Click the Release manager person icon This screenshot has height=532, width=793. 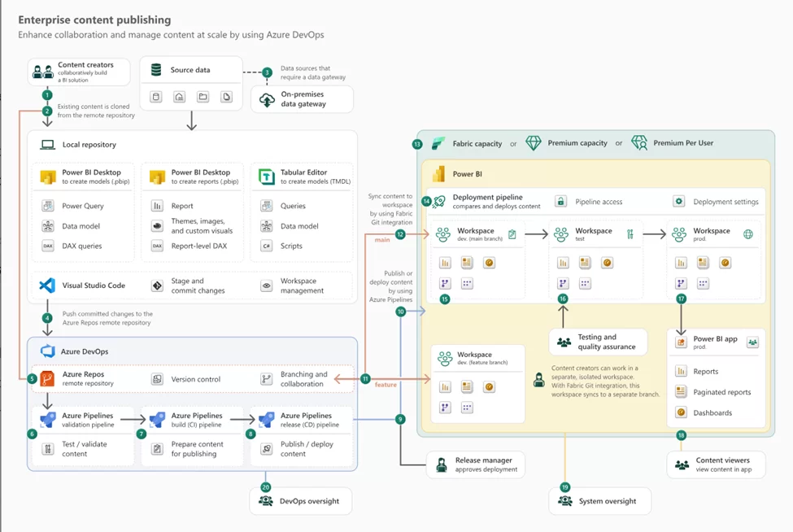pos(442,464)
